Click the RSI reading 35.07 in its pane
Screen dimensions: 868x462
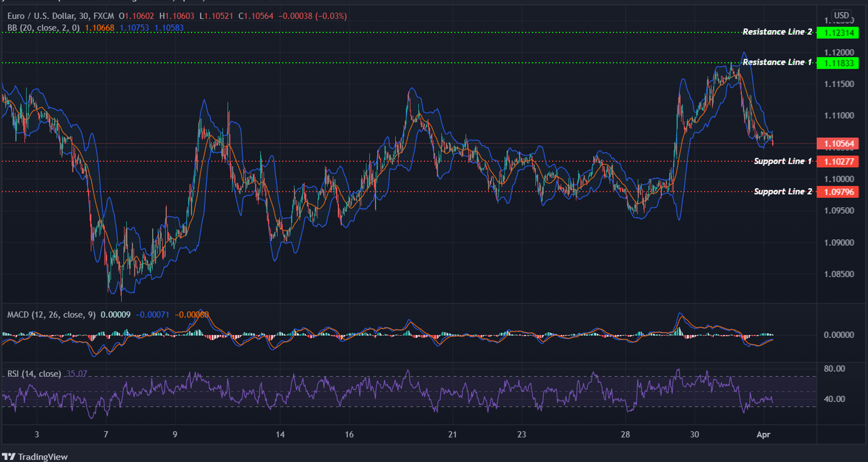[76, 373]
